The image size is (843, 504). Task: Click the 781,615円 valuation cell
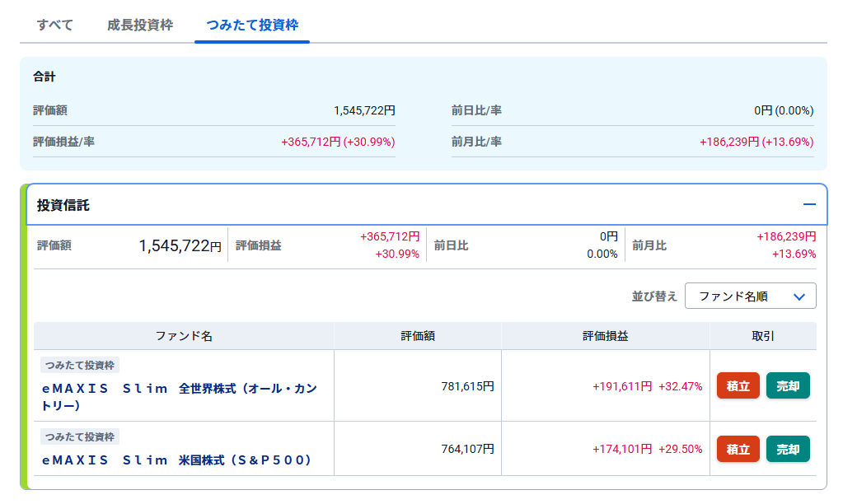tap(467, 386)
